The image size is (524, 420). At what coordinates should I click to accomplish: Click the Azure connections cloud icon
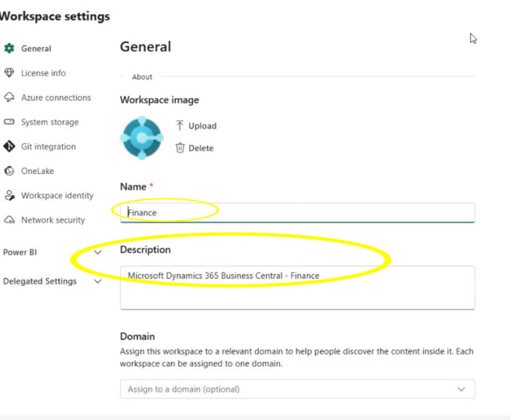click(x=9, y=97)
